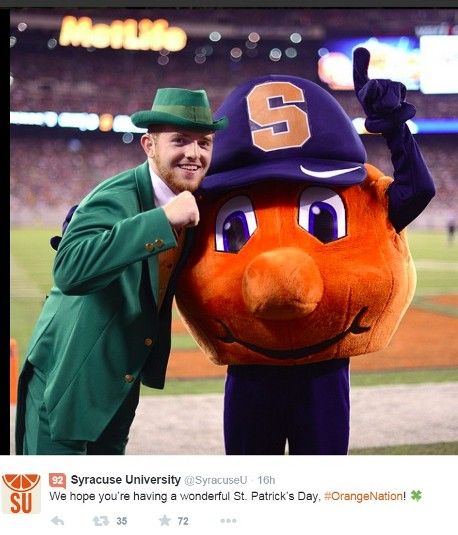Click the white Nike swoosh on the cap
The height and width of the screenshot is (535, 458).
329,171
